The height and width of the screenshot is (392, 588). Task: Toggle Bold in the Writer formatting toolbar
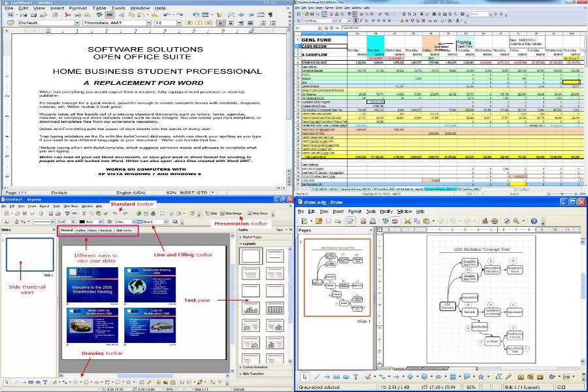189,23
